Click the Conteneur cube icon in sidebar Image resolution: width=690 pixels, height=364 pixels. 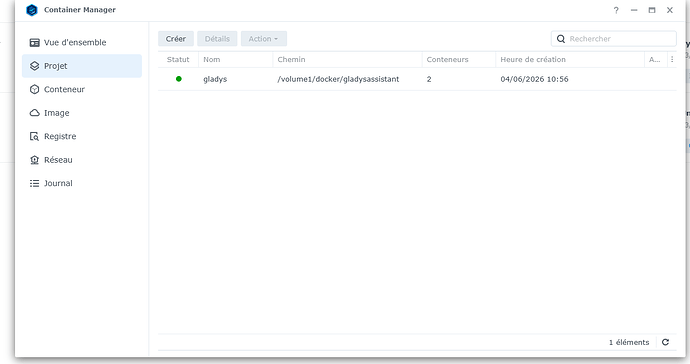(34, 89)
